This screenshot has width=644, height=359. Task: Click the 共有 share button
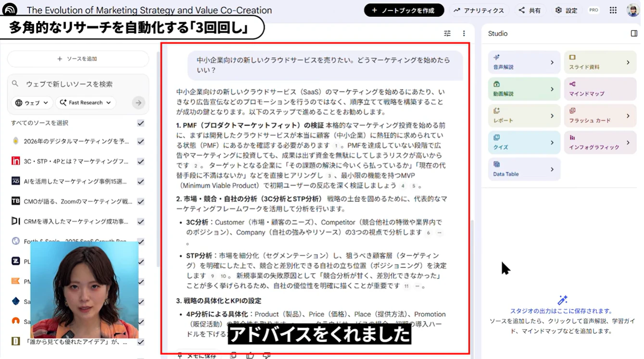(x=530, y=10)
